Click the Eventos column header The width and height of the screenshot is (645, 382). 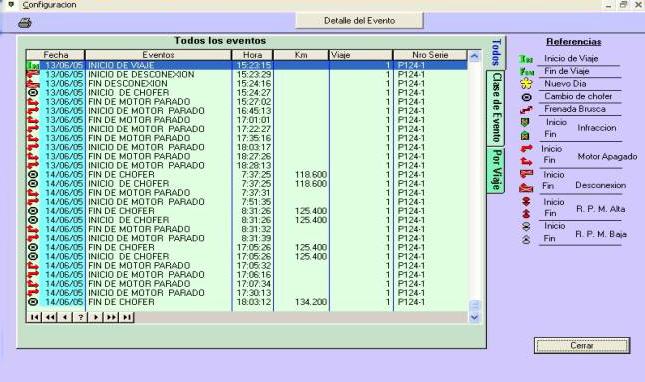tap(158, 55)
